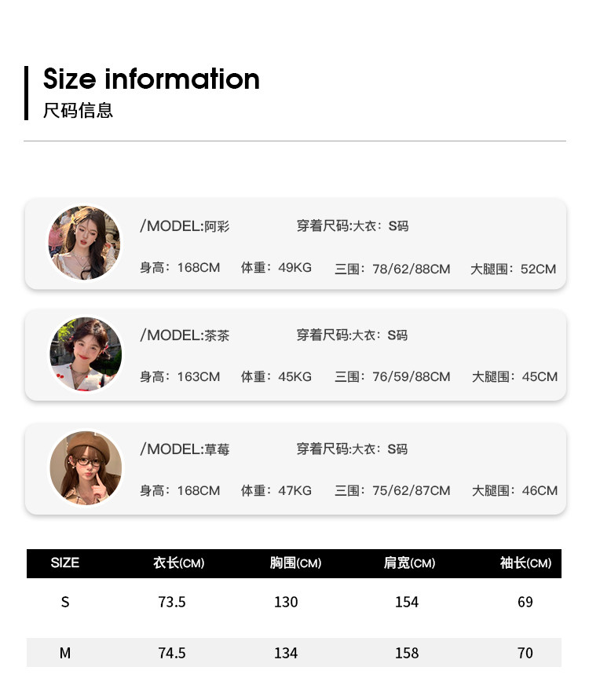Click the Size information heading
Screen dimensions: 589x700
click(x=152, y=79)
